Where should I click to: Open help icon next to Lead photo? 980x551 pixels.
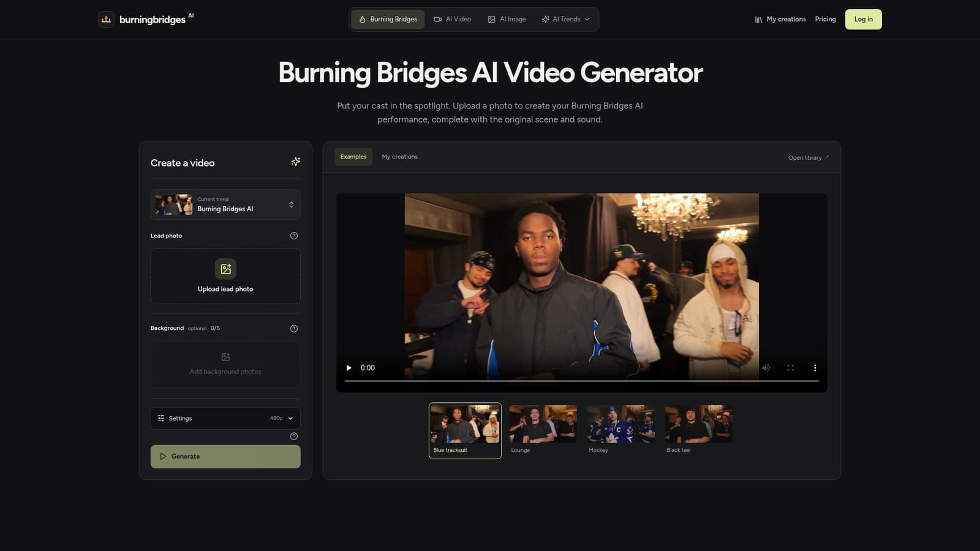(x=294, y=236)
